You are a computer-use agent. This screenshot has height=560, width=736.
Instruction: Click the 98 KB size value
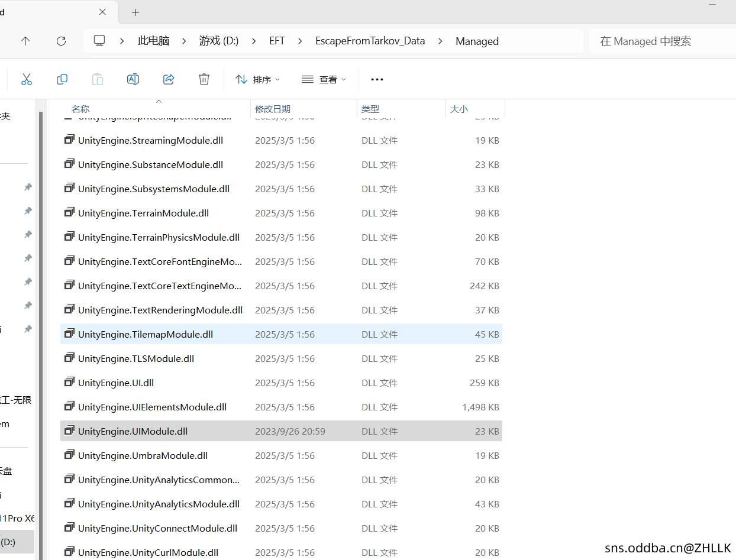coord(487,213)
